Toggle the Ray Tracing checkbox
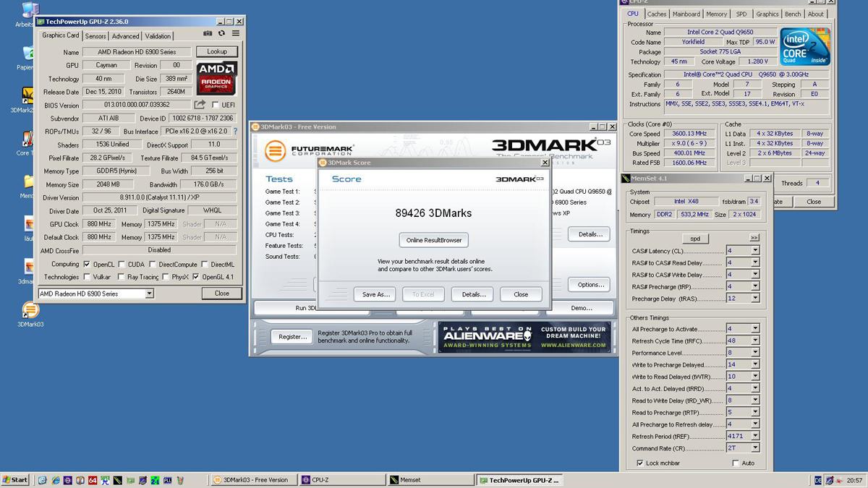The image size is (868, 488). click(x=121, y=277)
